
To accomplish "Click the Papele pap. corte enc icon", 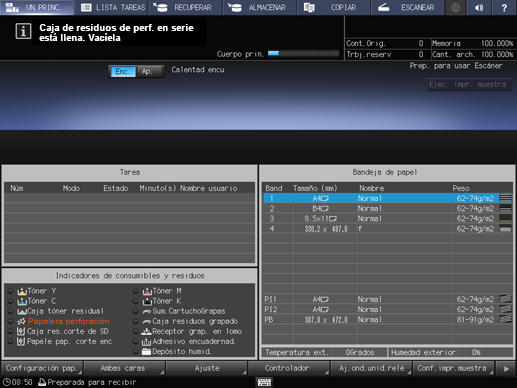I will (21, 341).
